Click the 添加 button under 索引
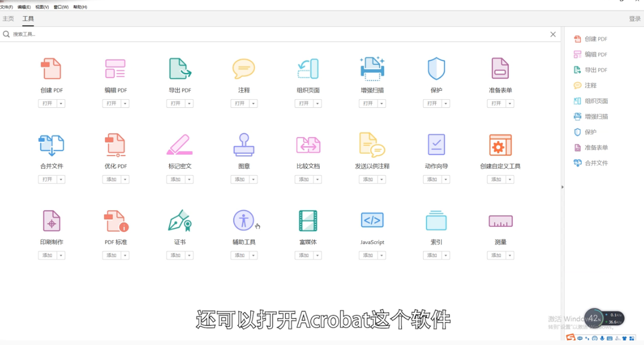The image size is (644, 345). click(432, 255)
